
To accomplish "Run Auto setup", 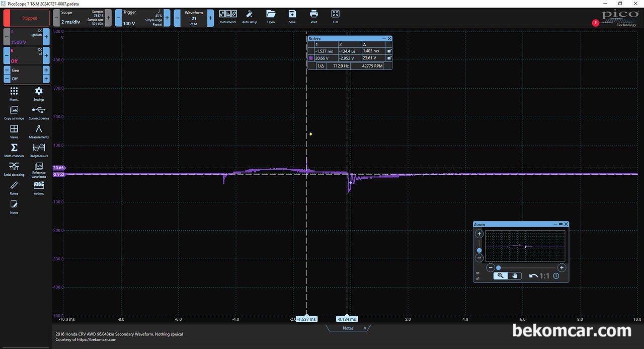I will tap(249, 16).
